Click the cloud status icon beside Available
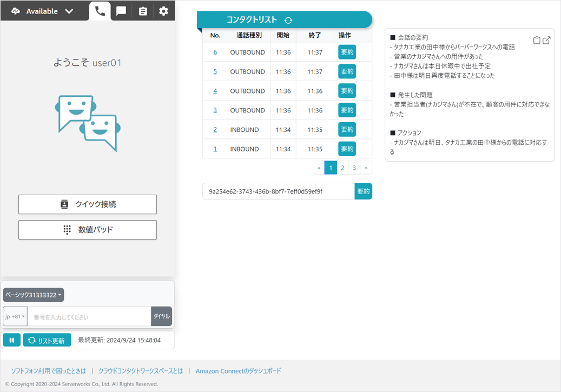Viewport: 561px width, 392px height. (x=15, y=11)
